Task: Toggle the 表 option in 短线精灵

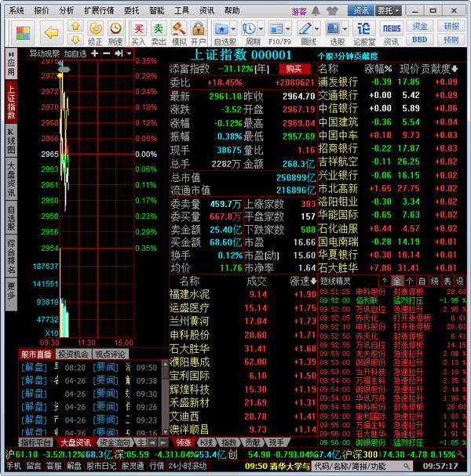Action: pyautogui.click(x=447, y=281)
